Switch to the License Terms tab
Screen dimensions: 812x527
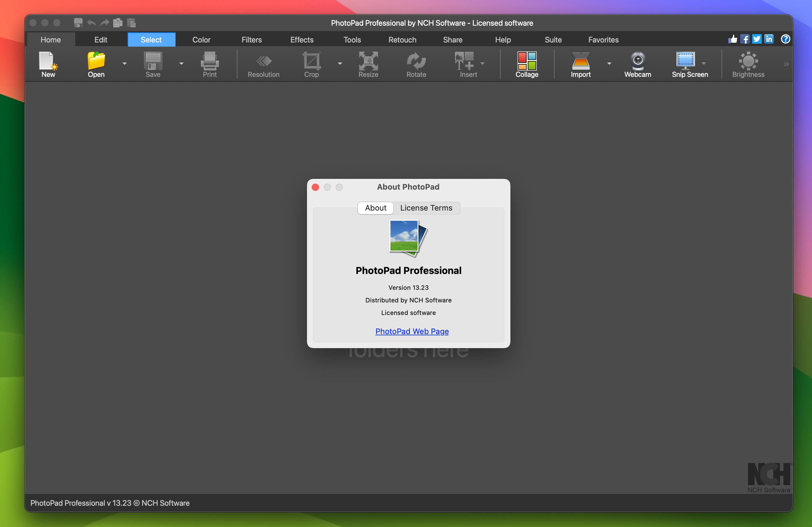point(426,208)
